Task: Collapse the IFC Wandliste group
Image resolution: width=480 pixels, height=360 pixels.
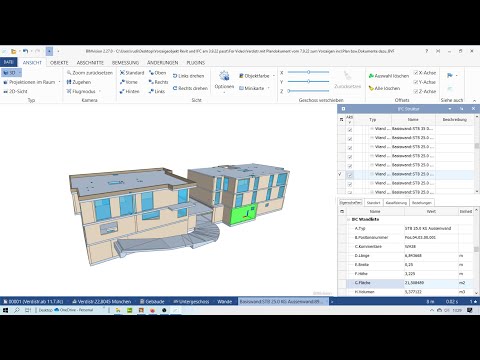Action: (349, 220)
